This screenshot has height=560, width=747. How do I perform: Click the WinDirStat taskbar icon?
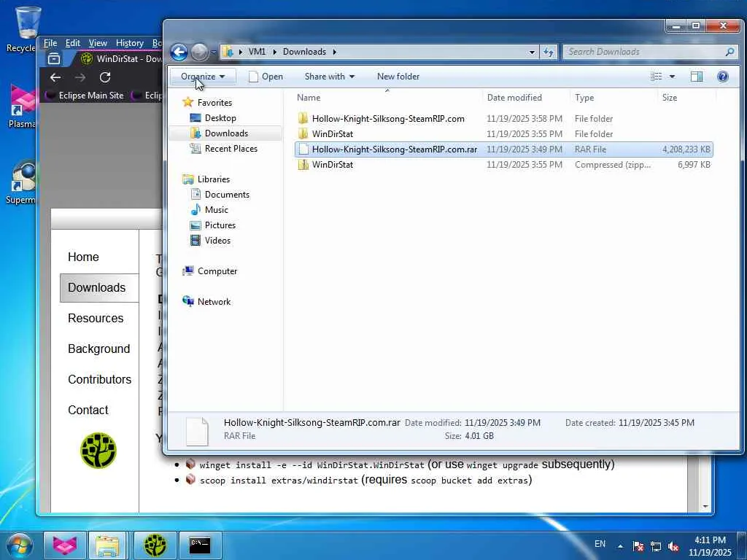click(x=155, y=545)
